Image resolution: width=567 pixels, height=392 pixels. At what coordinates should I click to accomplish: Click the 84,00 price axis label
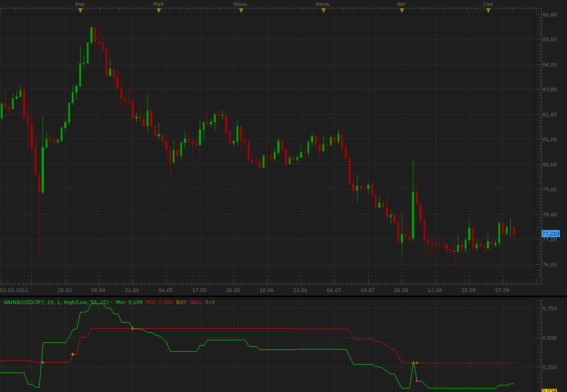click(x=549, y=65)
